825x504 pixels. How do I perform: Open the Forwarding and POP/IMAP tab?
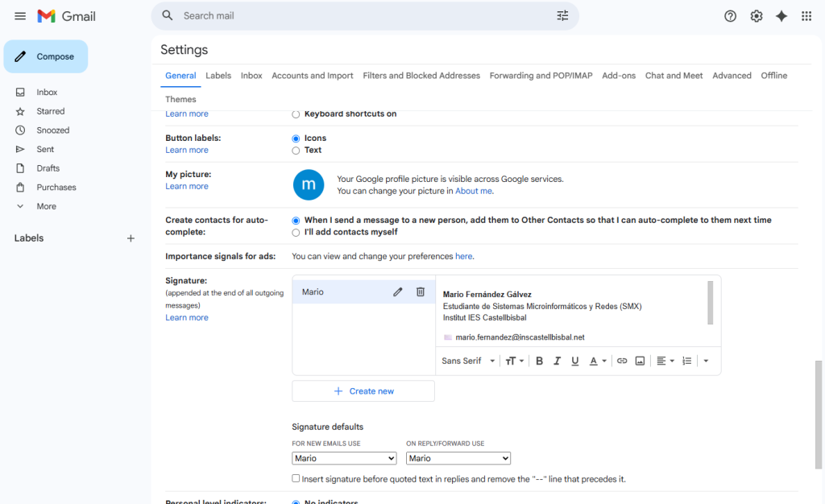pyautogui.click(x=541, y=76)
